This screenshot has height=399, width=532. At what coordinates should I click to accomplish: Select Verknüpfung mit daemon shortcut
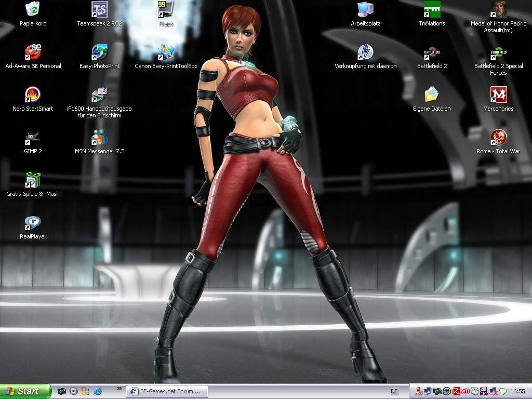365,56
